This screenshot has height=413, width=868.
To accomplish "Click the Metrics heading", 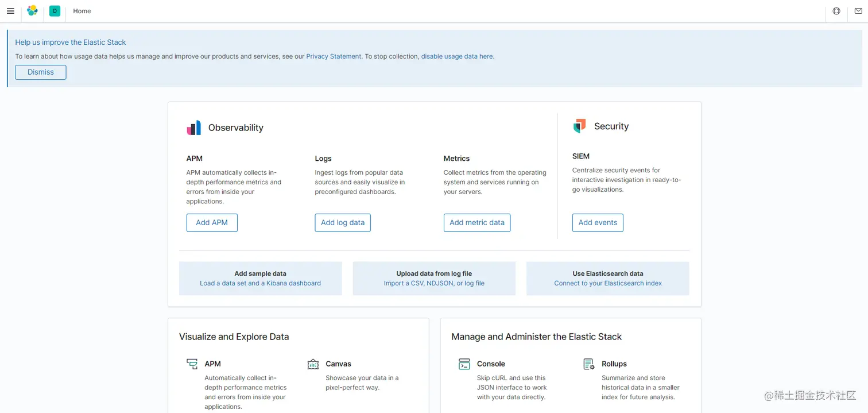I will pyautogui.click(x=456, y=159).
